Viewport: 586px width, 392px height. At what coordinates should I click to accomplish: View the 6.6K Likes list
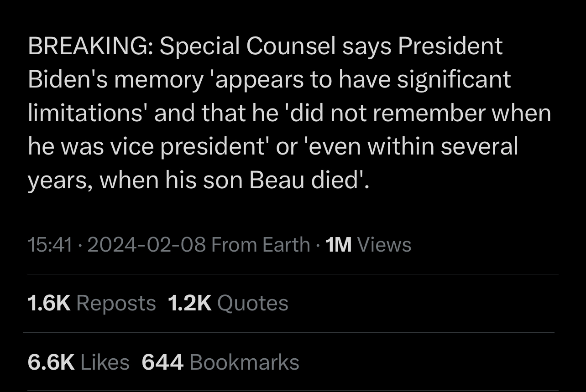(x=78, y=362)
